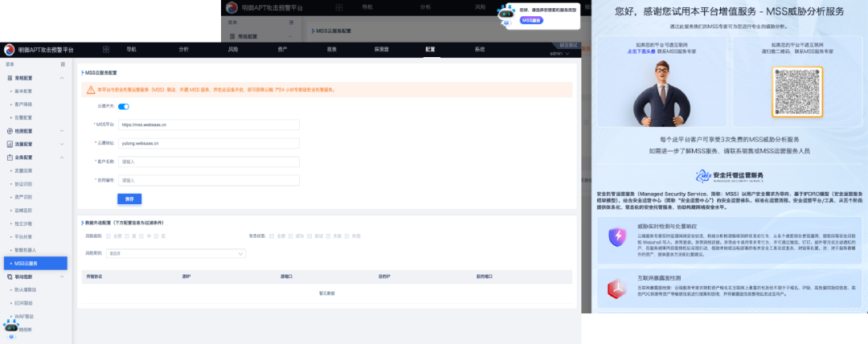Click the 业务配置 section icon in sidebar
This screenshot has height=344, width=868.
pos(9,158)
